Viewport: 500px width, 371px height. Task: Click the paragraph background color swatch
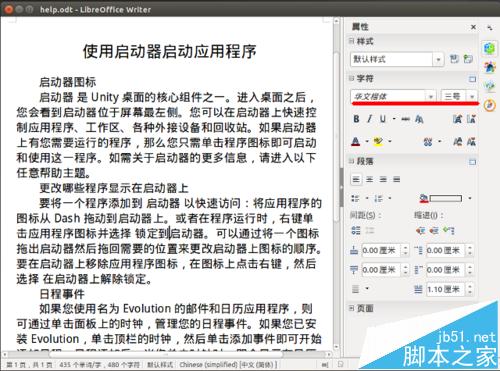pos(446,199)
